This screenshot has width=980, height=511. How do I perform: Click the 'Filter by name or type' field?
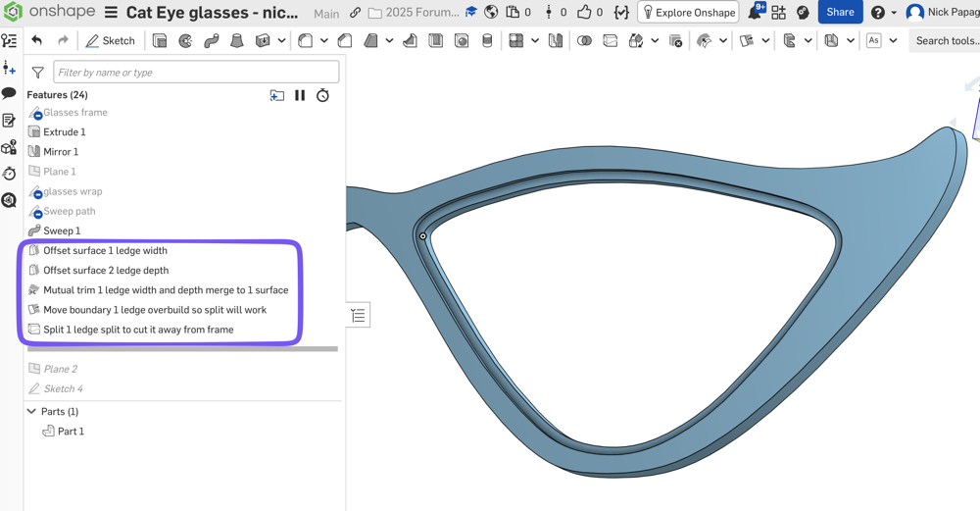pos(196,73)
